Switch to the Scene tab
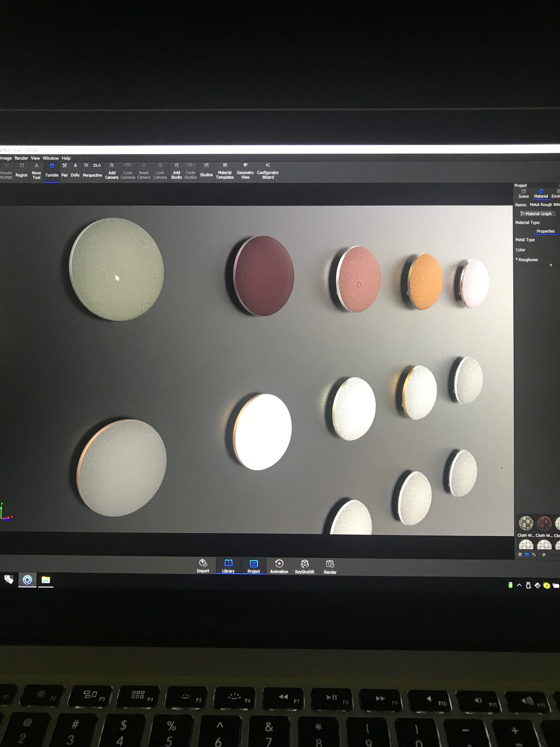The height and width of the screenshot is (747, 560). (523, 194)
